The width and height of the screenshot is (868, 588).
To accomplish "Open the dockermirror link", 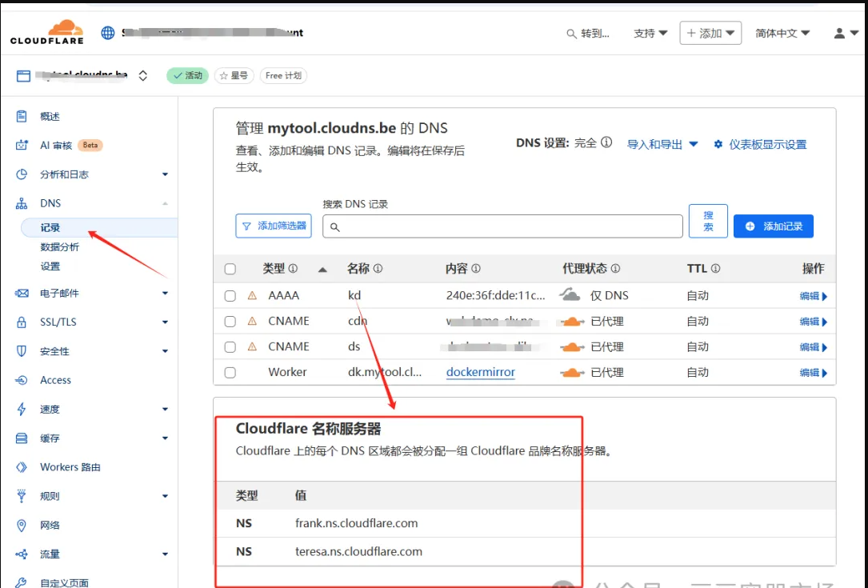I will pyautogui.click(x=481, y=372).
